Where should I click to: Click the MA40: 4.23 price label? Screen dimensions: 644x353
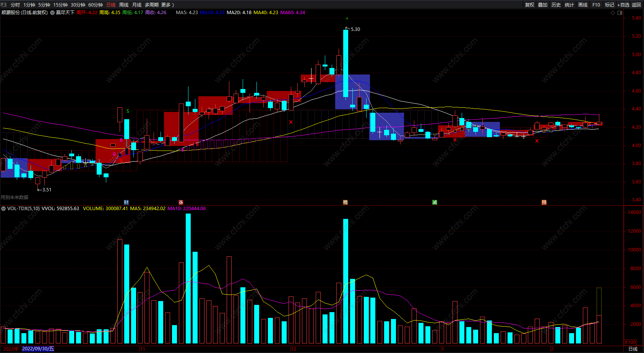click(266, 13)
